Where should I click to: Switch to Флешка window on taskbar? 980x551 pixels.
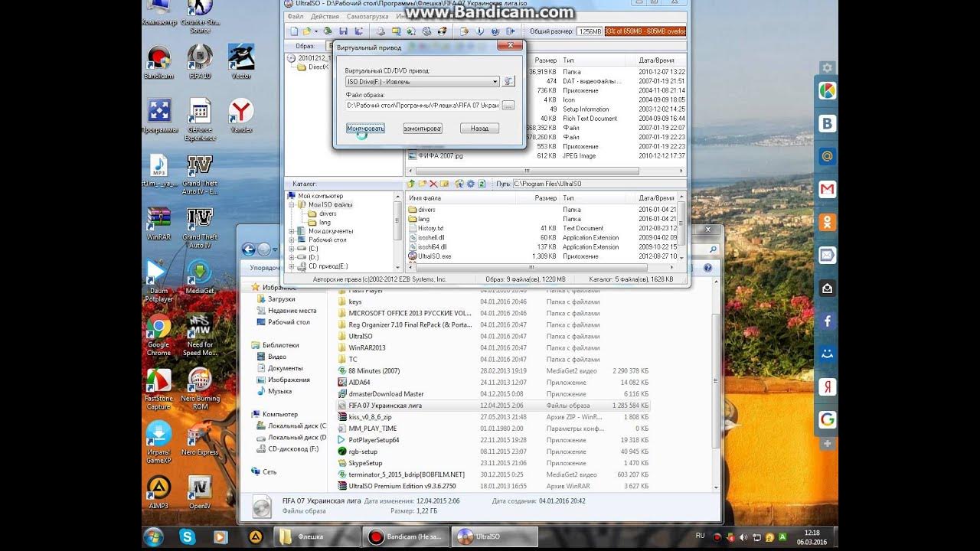pos(317,537)
